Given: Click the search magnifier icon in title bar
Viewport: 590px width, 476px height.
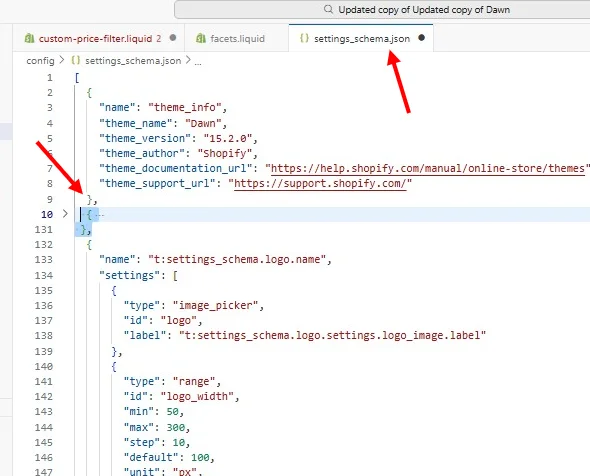Looking at the screenshot, I should [x=328, y=9].
